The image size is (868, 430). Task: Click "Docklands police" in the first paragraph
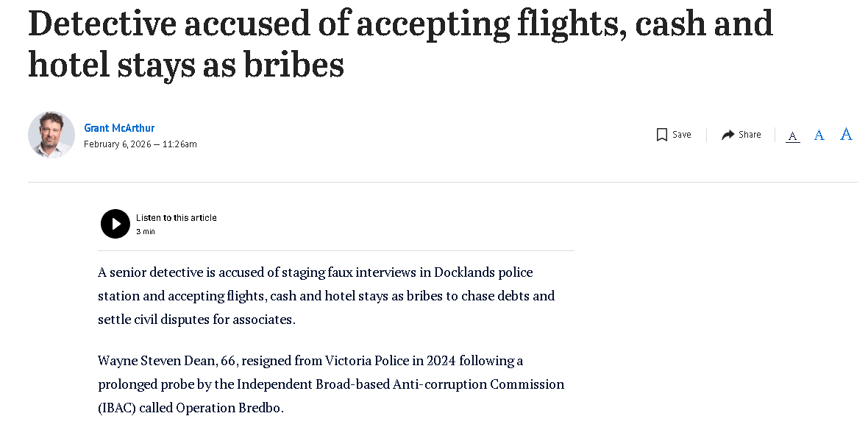483,272
